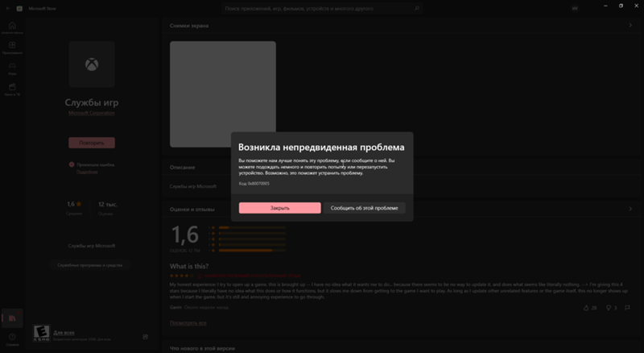Click the What is this? review title

(189, 266)
